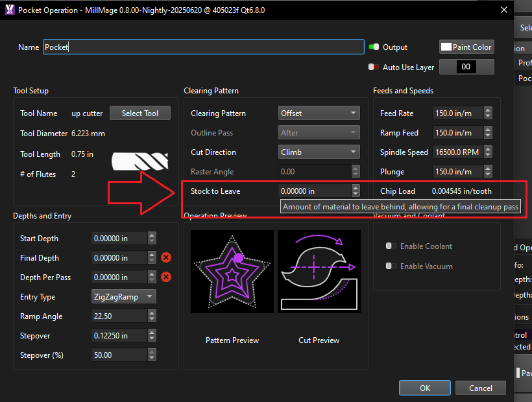
Task: Click the Start Depth spinner arrows
Action: [x=152, y=239]
